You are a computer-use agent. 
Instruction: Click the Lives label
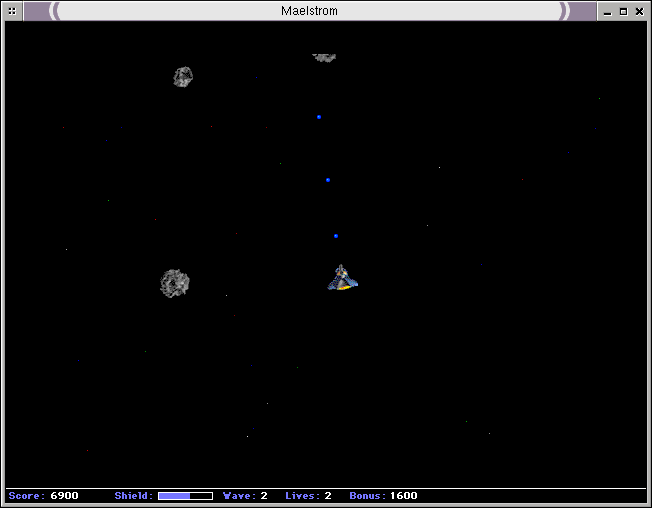tap(302, 496)
